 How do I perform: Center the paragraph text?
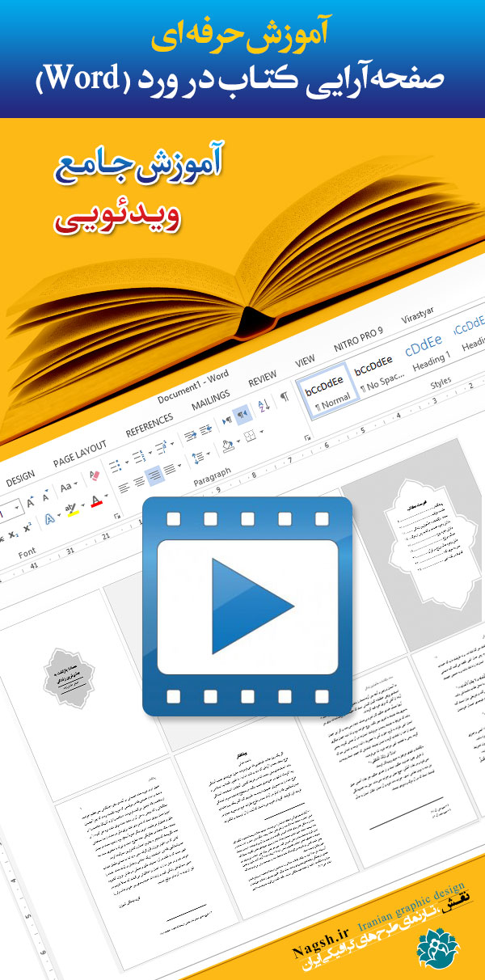coord(138,481)
